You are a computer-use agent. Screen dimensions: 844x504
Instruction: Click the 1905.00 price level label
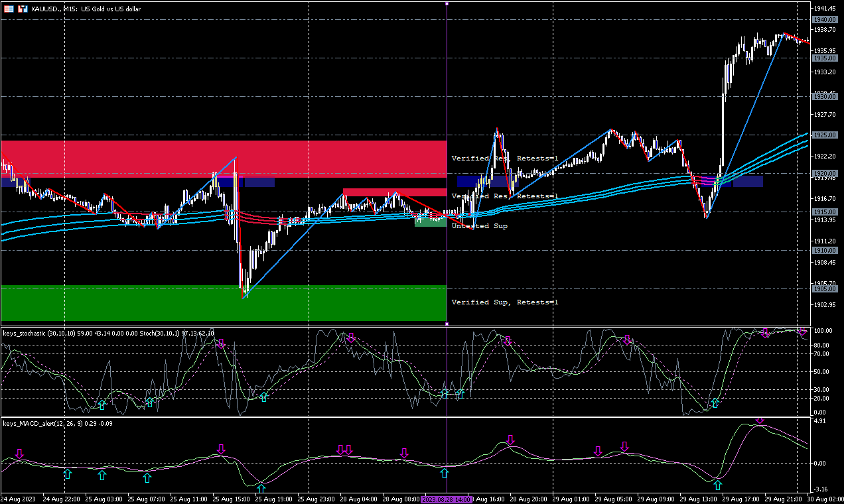(825, 289)
